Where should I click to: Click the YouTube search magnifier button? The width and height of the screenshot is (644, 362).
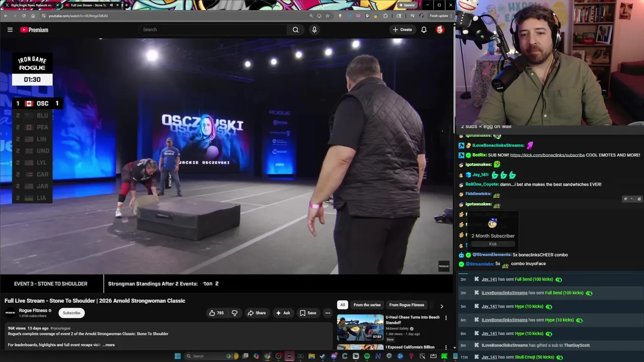(x=295, y=30)
